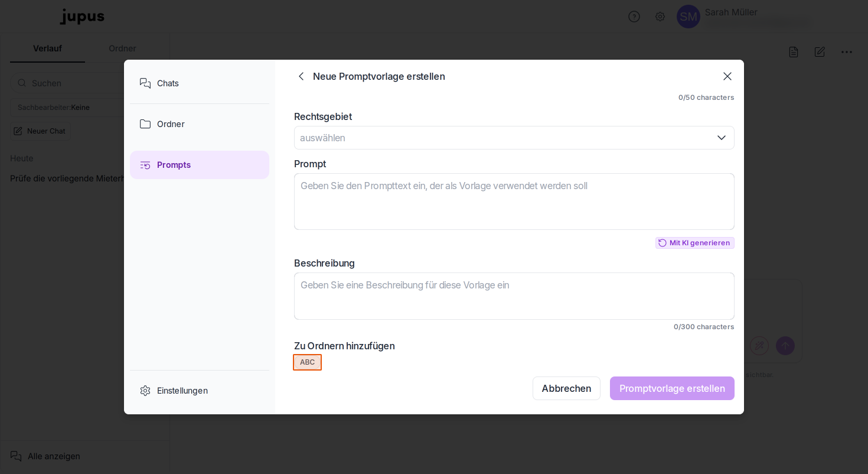Click the Abbrechen button
Screen dimensions: 868x474
[x=566, y=388]
